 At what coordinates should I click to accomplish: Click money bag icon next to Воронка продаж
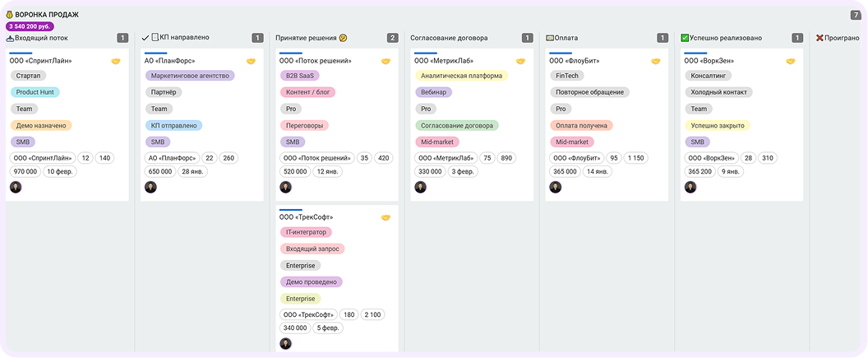coord(9,15)
